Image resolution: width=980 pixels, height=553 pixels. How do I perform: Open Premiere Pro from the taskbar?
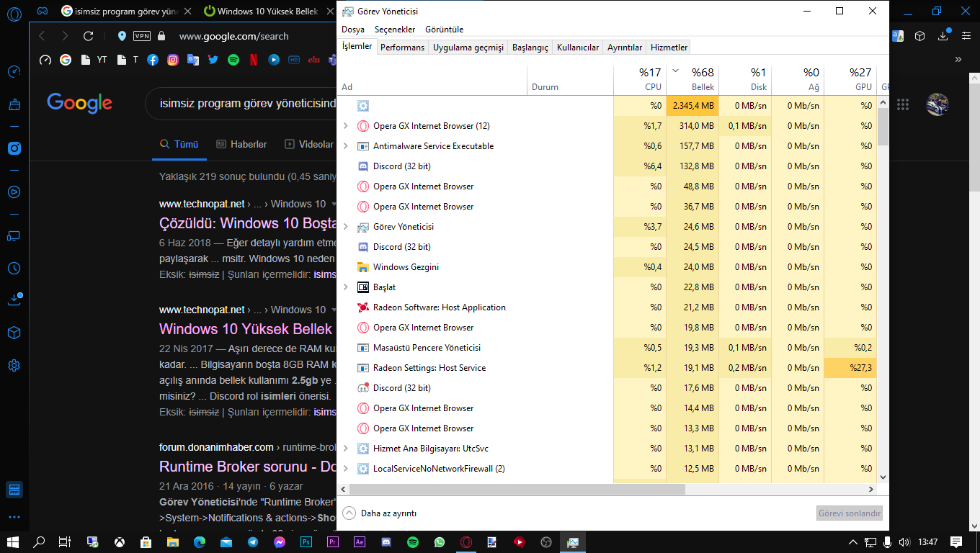(333, 541)
